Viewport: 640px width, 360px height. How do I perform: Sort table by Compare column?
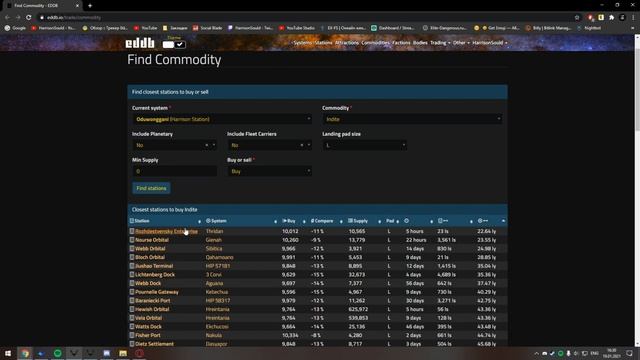pyautogui.click(x=327, y=221)
